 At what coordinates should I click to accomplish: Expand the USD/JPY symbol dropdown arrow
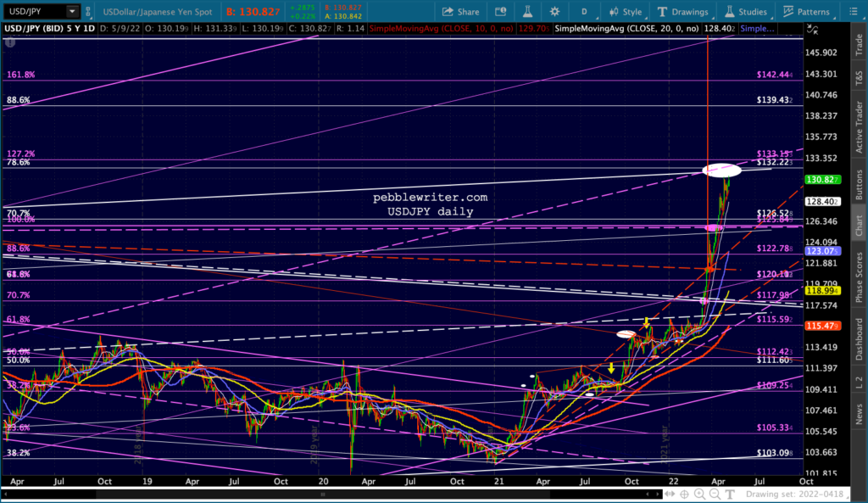click(x=72, y=11)
